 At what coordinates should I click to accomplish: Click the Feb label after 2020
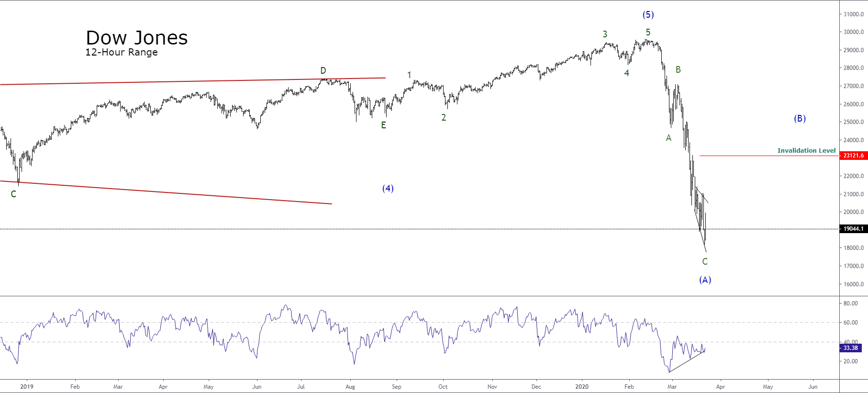pyautogui.click(x=629, y=387)
